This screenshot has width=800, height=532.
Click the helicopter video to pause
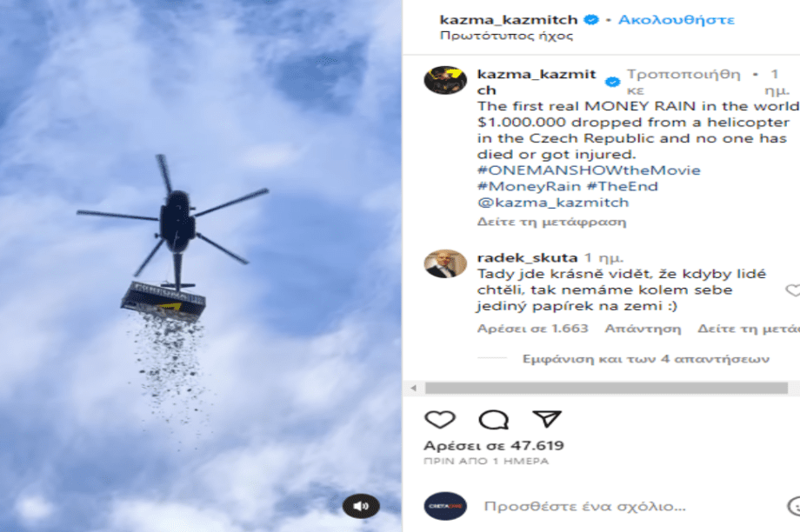click(x=201, y=266)
